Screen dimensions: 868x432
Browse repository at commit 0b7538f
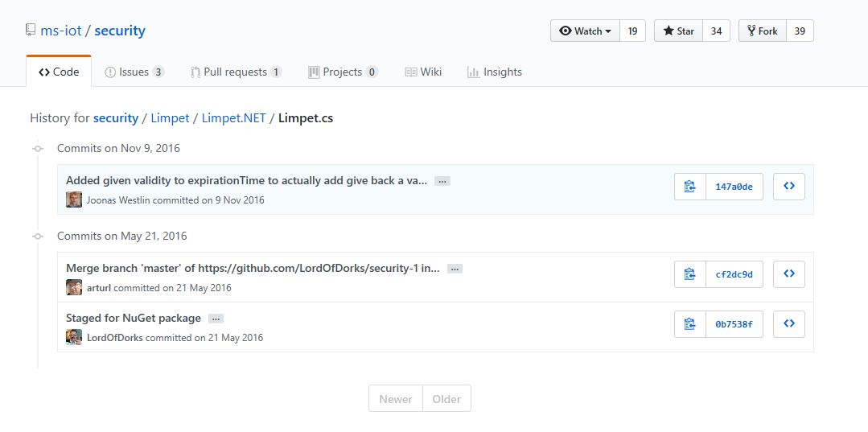point(788,324)
